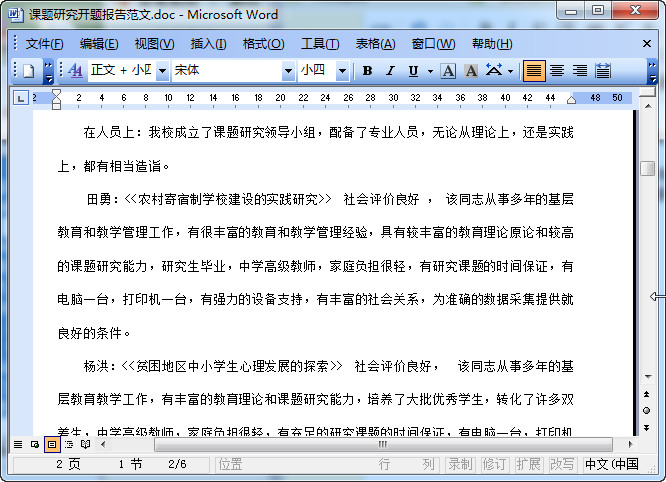This screenshot has height=482, width=666.
Task: Click the split box above vertical scrollbar
Action: pyautogui.click(x=648, y=92)
